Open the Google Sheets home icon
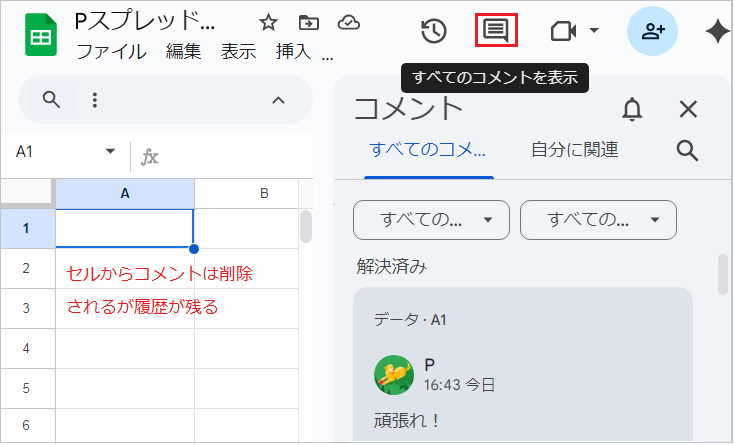Screen dimensions: 735x445 point(40,36)
